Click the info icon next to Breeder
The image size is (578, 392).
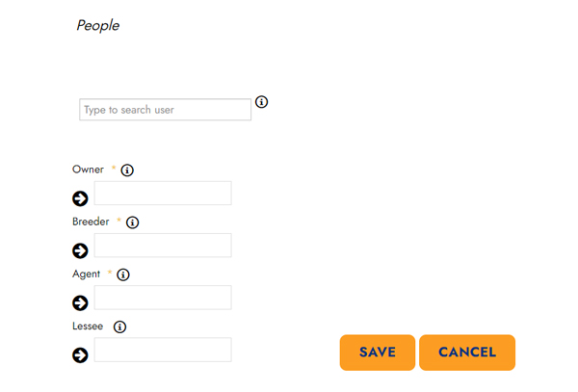pos(132,222)
